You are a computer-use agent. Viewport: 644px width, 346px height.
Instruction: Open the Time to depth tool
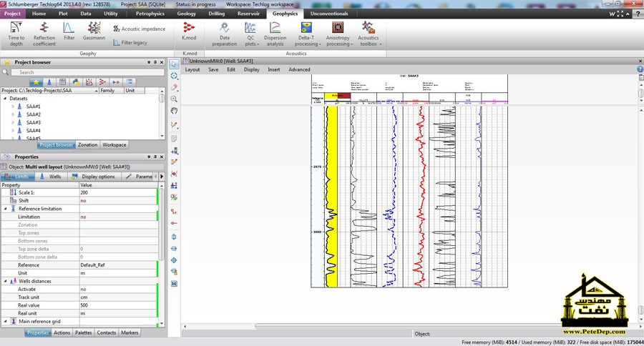(16, 34)
